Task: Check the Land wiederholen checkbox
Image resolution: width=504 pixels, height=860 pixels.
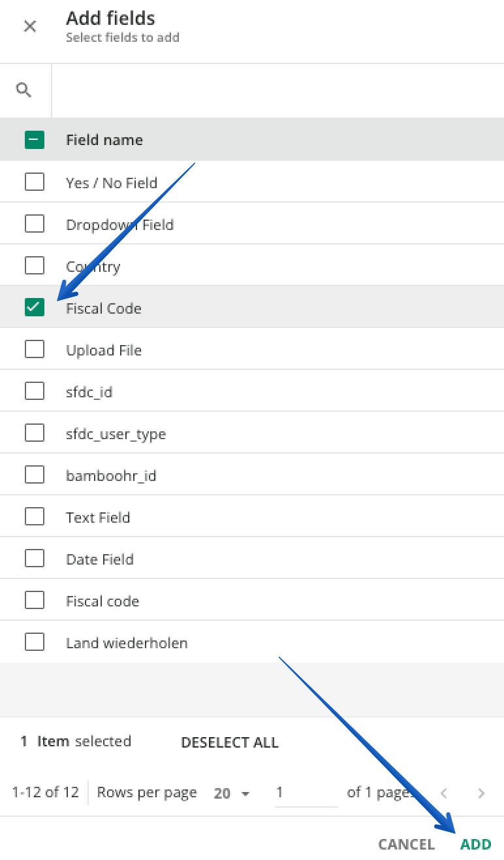Action: pos(35,641)
